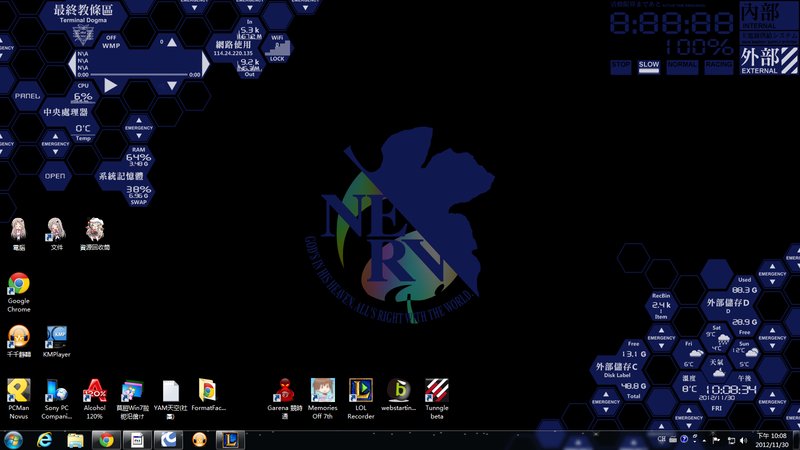This screenshot has width=800, height=450.
Task: Switch to 外部 EXTERNAL power mode
Action: pyautogui.click(x=768, y=61)
